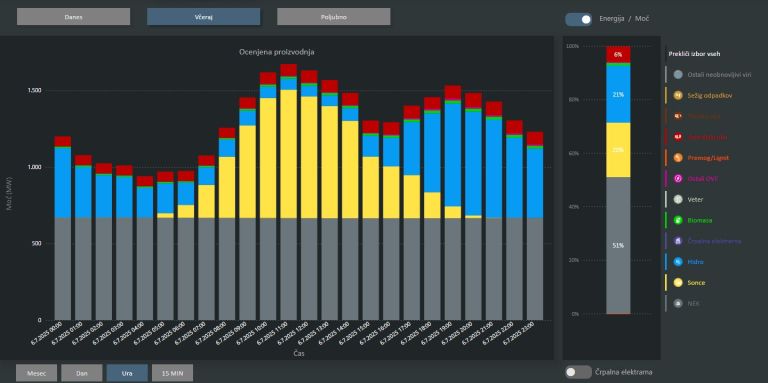The width and height of the screenshot is (768, 383).
Task: Enable the Črpalna elektrarna switch at bottom
Action: click(578, 372)
